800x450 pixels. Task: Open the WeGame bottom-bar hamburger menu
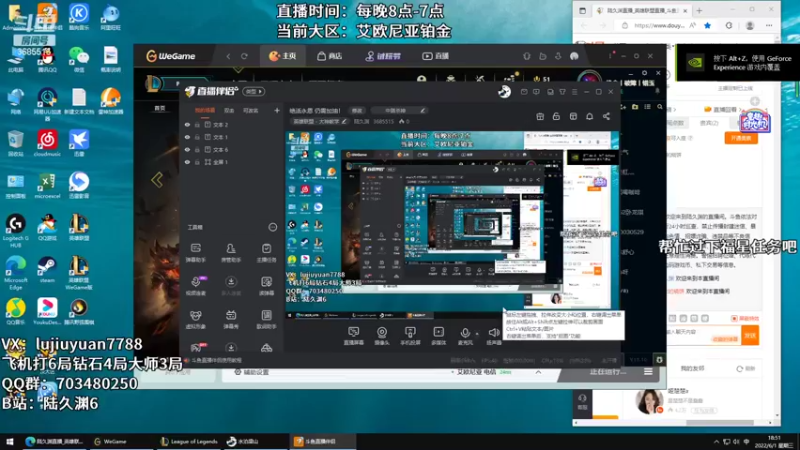coord(648,372)
